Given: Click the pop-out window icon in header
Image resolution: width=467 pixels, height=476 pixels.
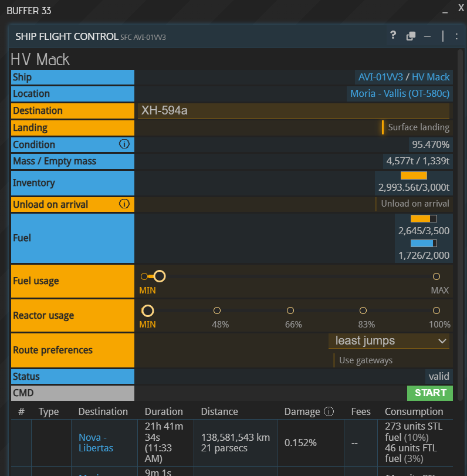Looking at the screenshot, I should coord(411,36).
